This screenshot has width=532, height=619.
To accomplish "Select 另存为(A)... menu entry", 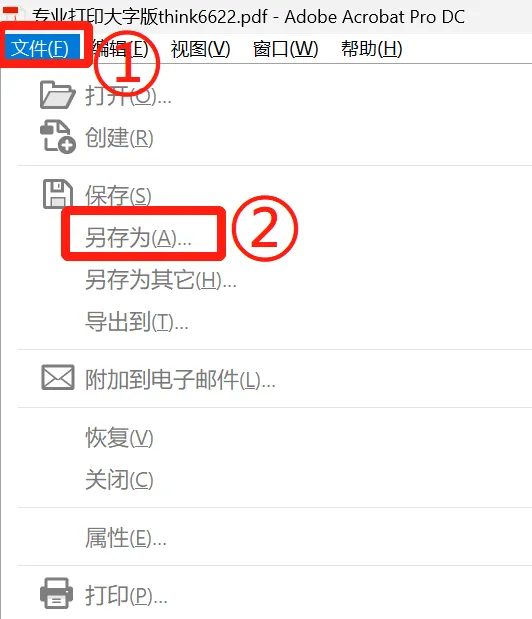I will [x=138, y=238].
